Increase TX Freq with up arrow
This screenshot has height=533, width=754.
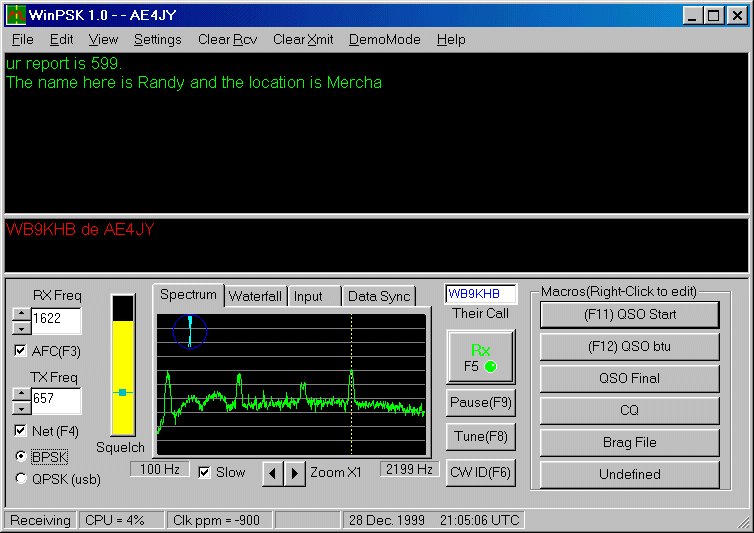tap(20, 394)
